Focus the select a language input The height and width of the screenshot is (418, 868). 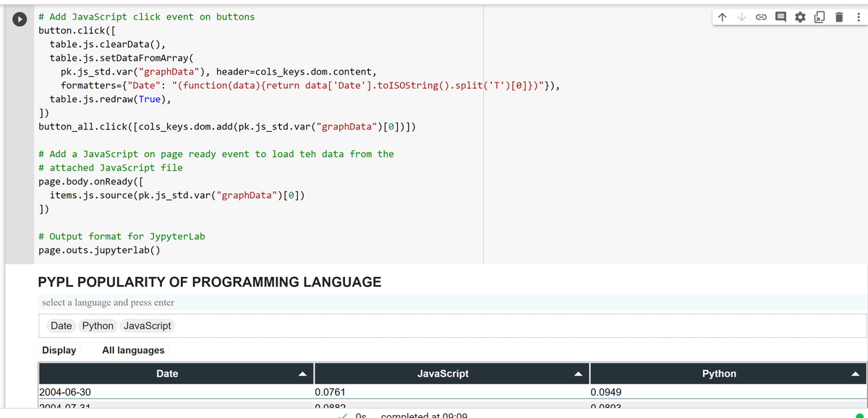(x=453, y=302)
